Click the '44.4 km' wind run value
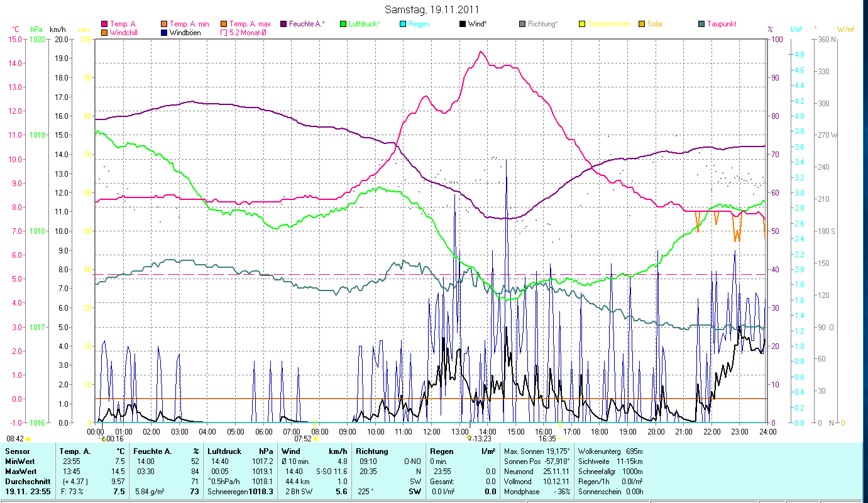The height and width of the screenshot is (503, 868). click(296, 480)
